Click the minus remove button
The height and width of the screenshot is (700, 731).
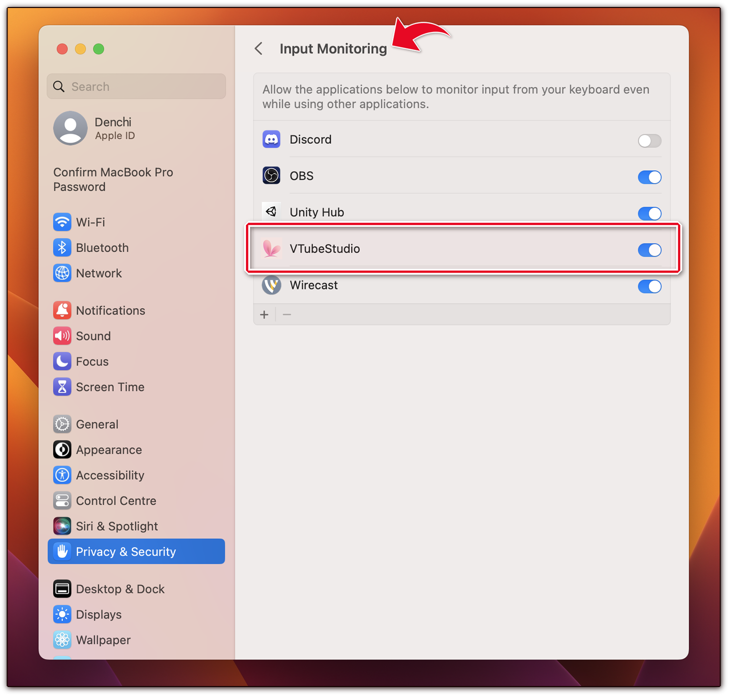click(287, 315)
